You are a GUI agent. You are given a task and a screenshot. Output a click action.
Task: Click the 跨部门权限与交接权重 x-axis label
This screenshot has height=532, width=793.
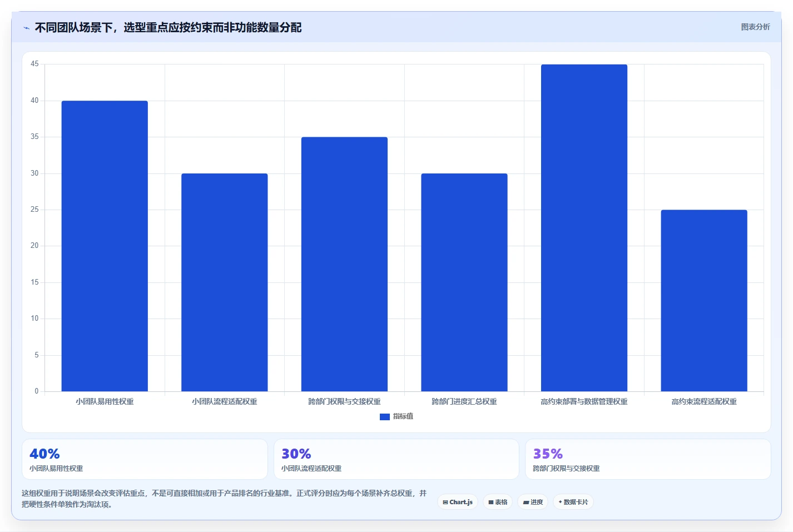tap(344, 401)
